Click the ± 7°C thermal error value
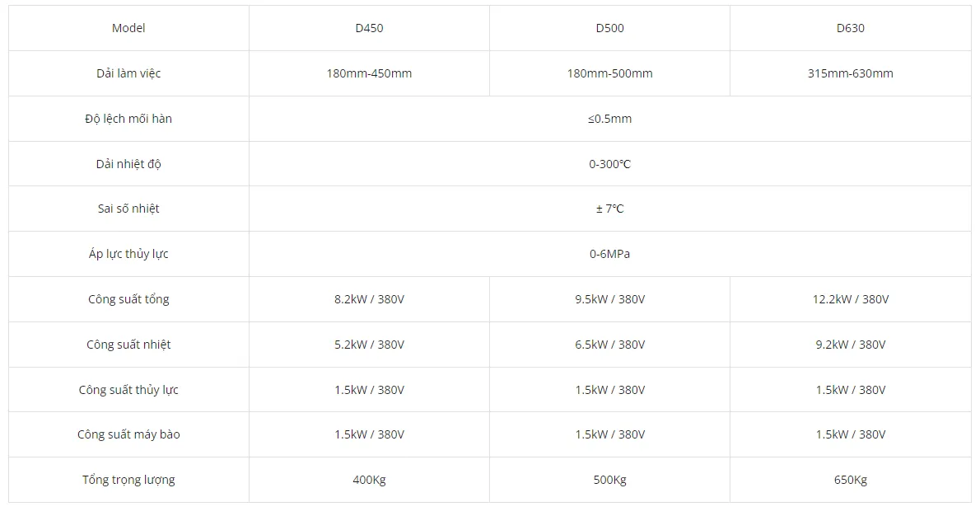 coord(609,209)
